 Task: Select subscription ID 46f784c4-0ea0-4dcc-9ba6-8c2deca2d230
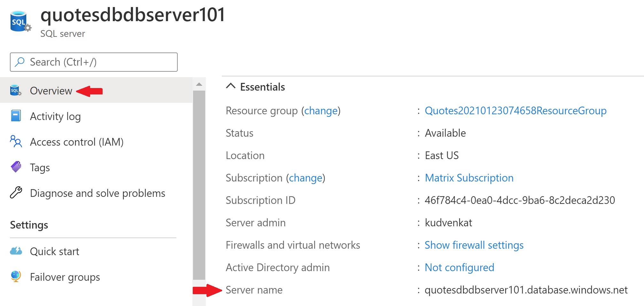pyautogui.click(x=520, y=200)
